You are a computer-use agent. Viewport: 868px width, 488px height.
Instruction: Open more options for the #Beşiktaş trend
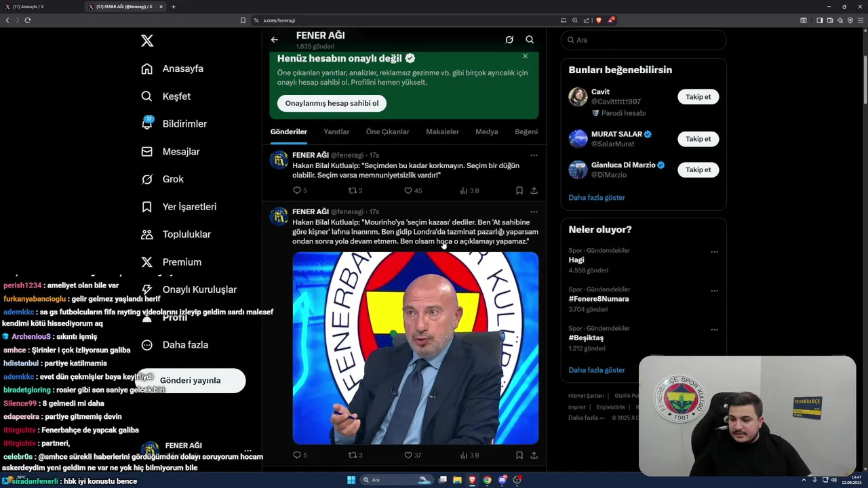tap(714, 329)
